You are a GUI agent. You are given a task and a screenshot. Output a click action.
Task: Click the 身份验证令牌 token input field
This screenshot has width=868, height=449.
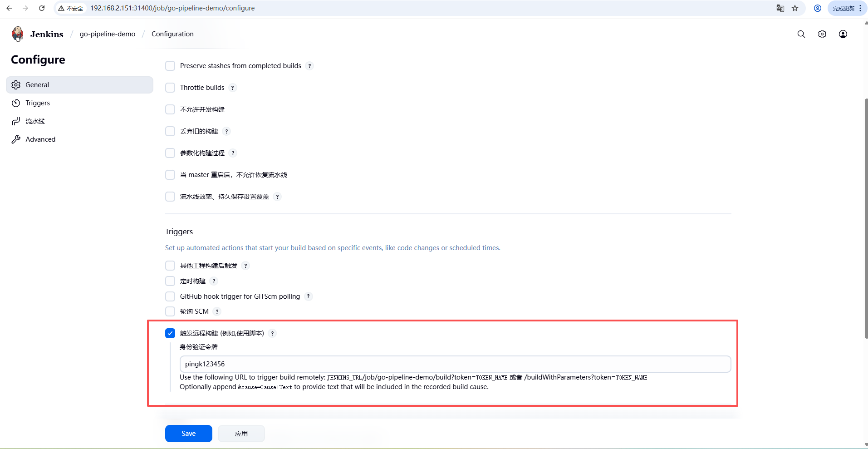455,364
